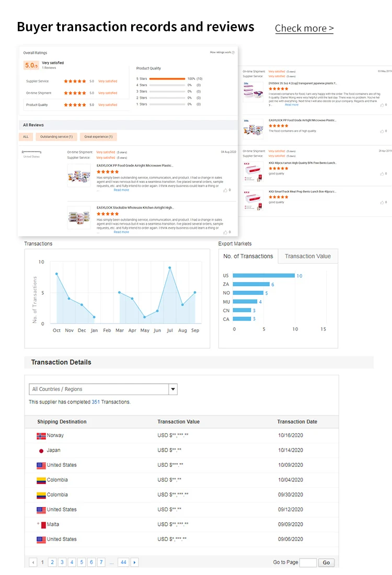Click the Colombia flag in 10/04/2020 row
Viewport: 392px width, 575px height.
pyautogui.click(x=41, y=480)
